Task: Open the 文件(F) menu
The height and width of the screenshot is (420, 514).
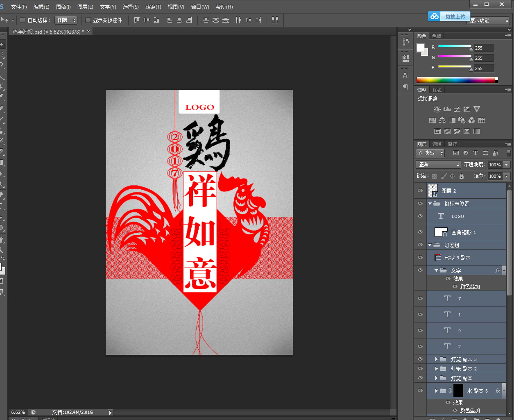Action: coord(19,7)
